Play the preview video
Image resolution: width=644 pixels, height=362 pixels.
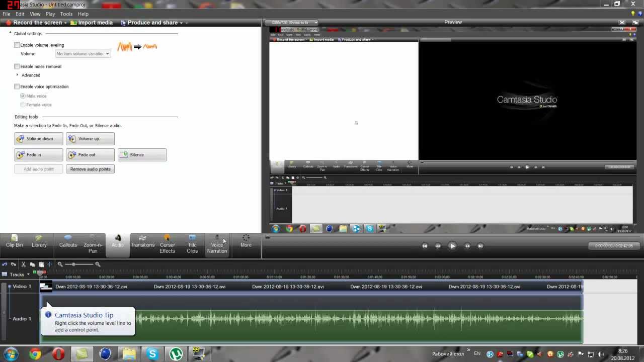[452, 246]
